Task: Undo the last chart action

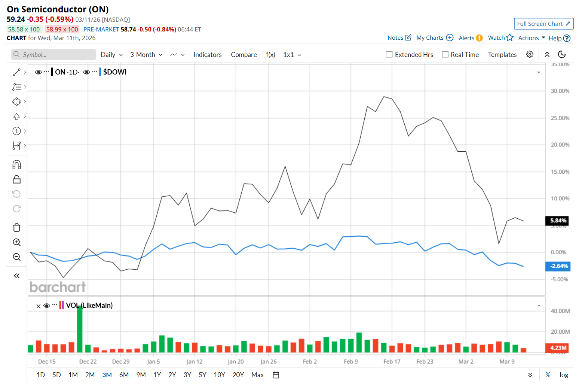Action: click(16, 194)
